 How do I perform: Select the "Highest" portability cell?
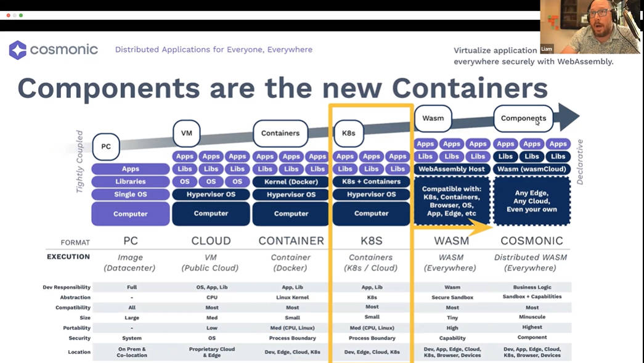point(532,327)
